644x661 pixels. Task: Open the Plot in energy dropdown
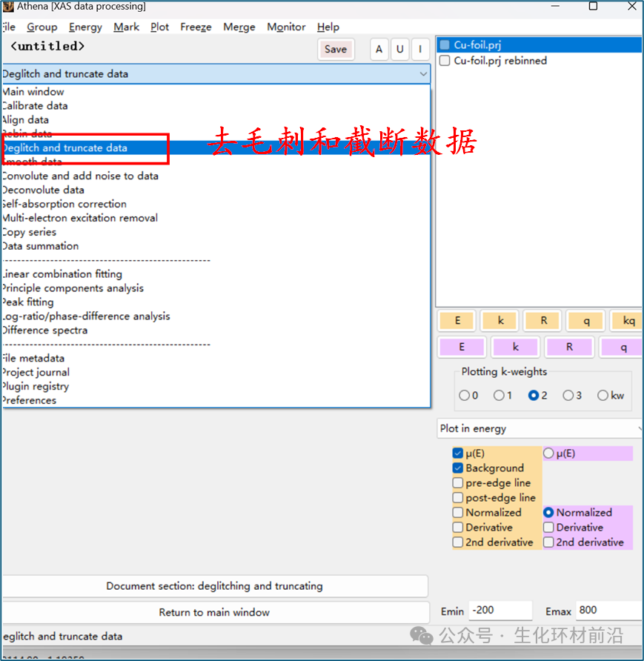coord(540,428)
